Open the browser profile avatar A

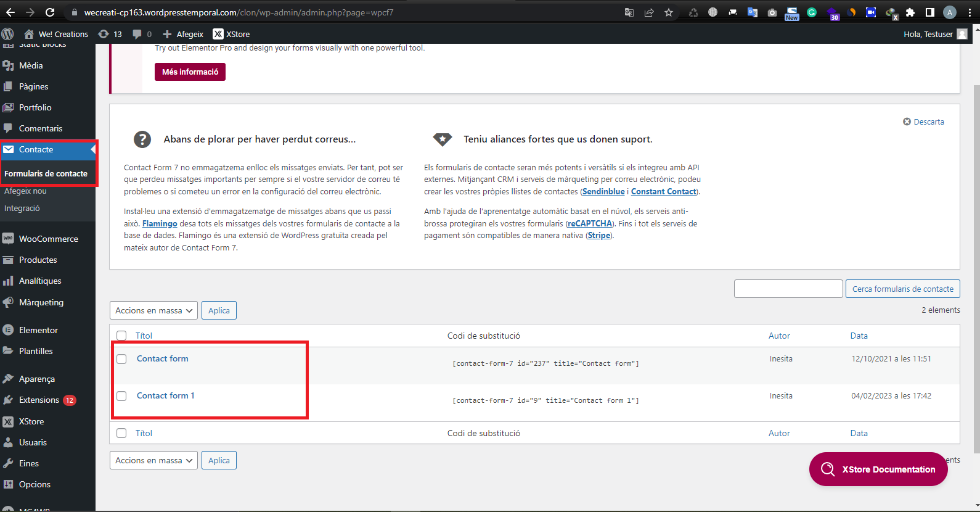[x=950, y=12]
